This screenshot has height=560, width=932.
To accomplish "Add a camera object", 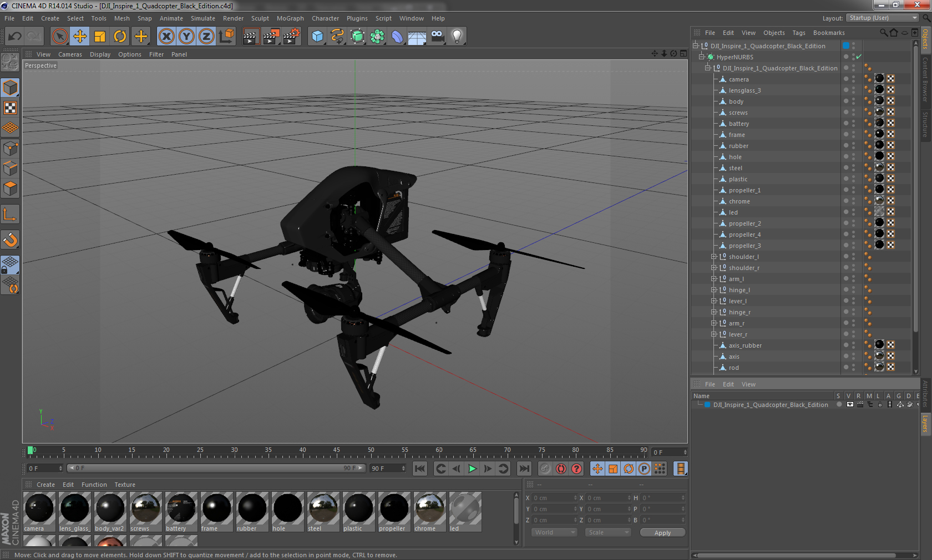I will 438,37.
